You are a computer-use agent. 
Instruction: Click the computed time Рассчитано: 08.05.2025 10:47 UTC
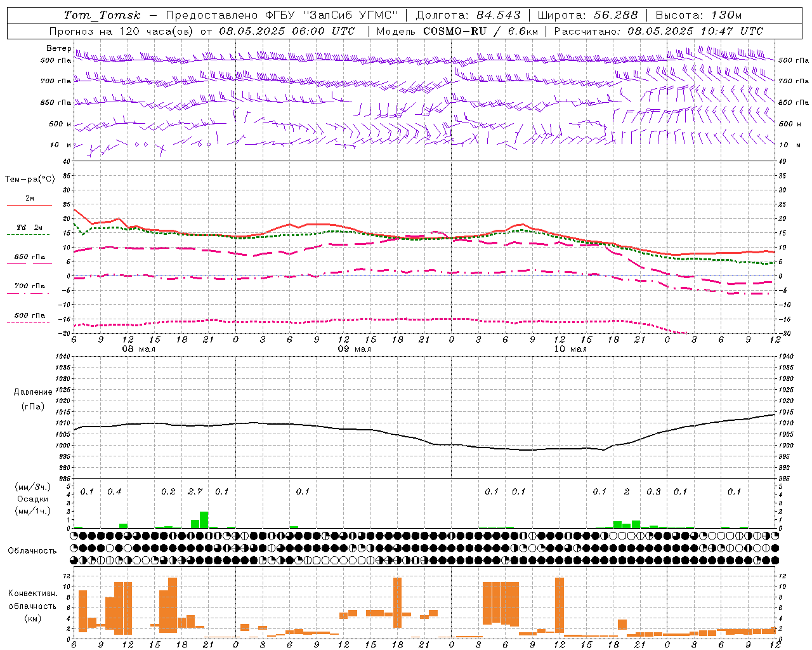tap(658, 31)
